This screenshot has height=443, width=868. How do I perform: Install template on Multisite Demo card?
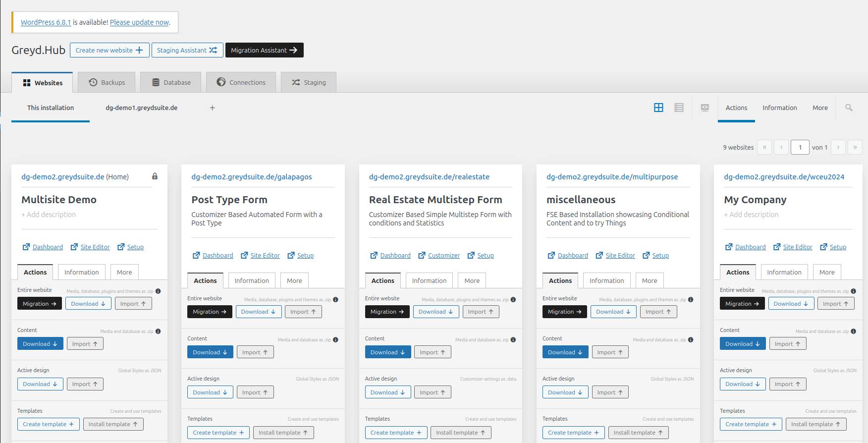click(113, 424)
